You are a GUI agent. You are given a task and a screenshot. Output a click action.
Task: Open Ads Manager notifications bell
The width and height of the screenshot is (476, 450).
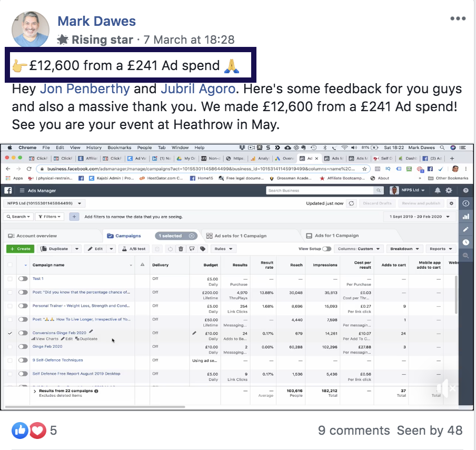[x=438, y=191]
